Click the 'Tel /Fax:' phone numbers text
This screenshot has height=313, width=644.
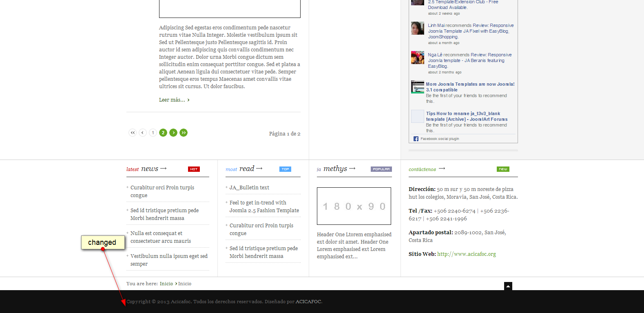[459, 215]
